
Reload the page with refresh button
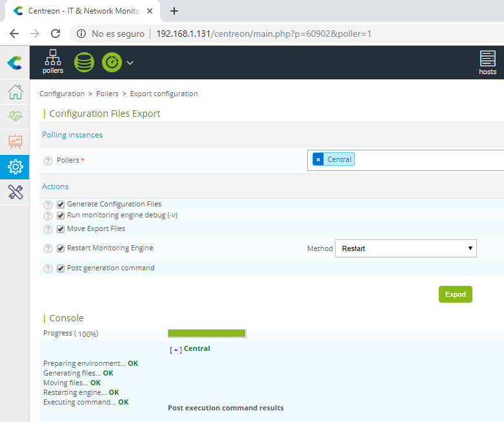tap(55, 34)
